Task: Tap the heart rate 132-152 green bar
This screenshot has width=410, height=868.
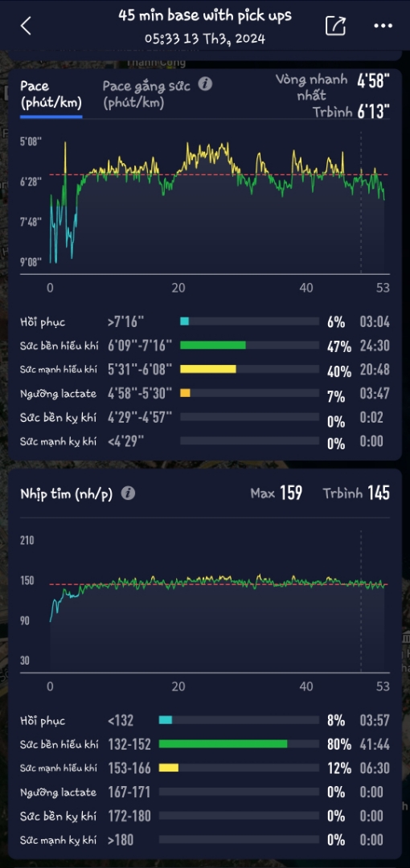Action: tap(223, 744)
